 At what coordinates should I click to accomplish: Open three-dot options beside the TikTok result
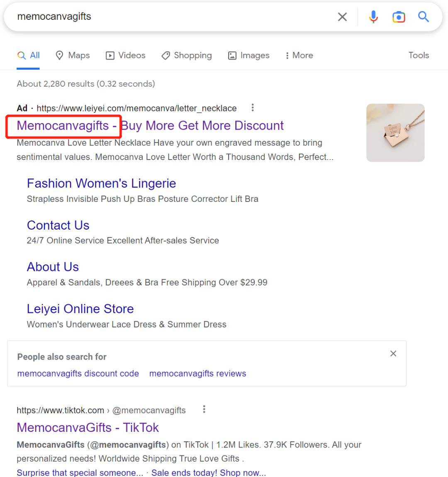pos(204,409)
